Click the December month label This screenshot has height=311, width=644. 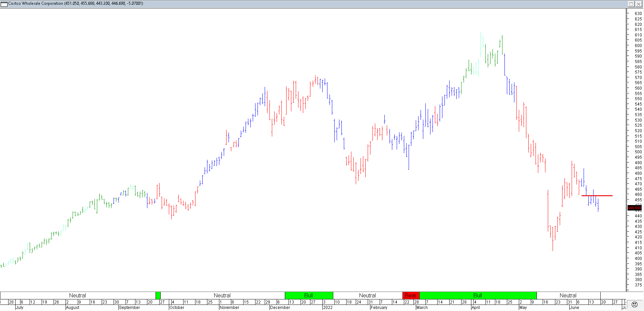click(280, 307)
